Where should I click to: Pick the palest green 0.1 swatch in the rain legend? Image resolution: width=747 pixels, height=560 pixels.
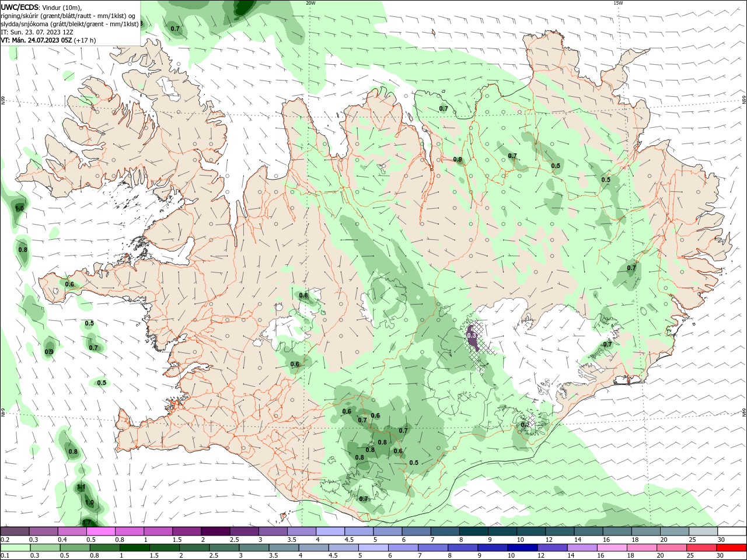pyautogui.click(x=16, y=548)
